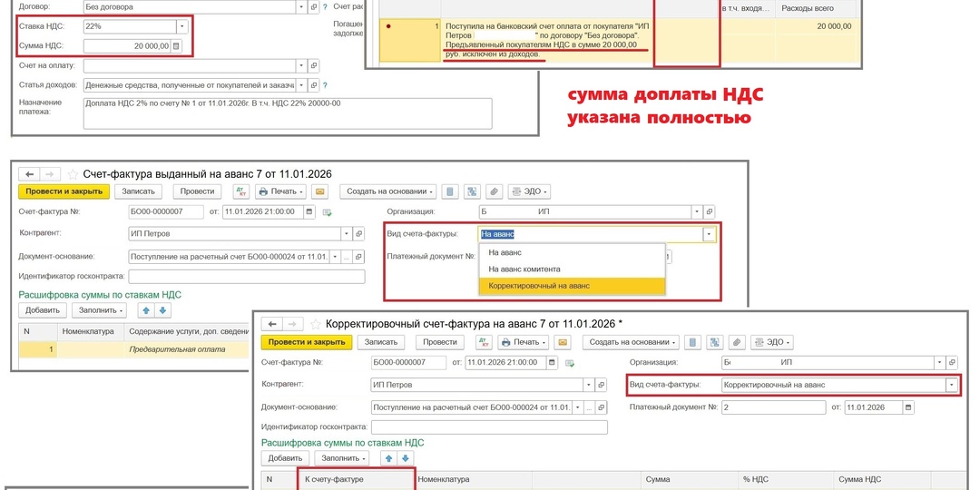Show ДтКт postings in Счет-фактура выданный window
This screenshot has width=980, height=490.
point(240,191)
